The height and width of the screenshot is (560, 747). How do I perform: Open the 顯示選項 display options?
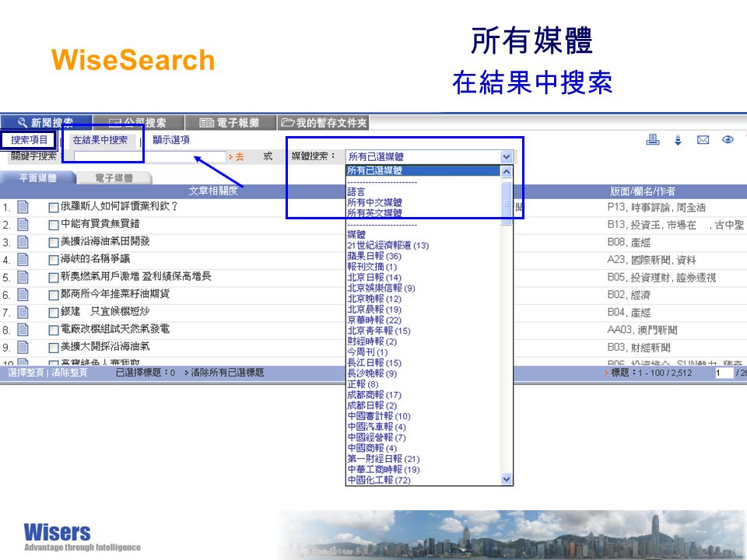(171, 140)
